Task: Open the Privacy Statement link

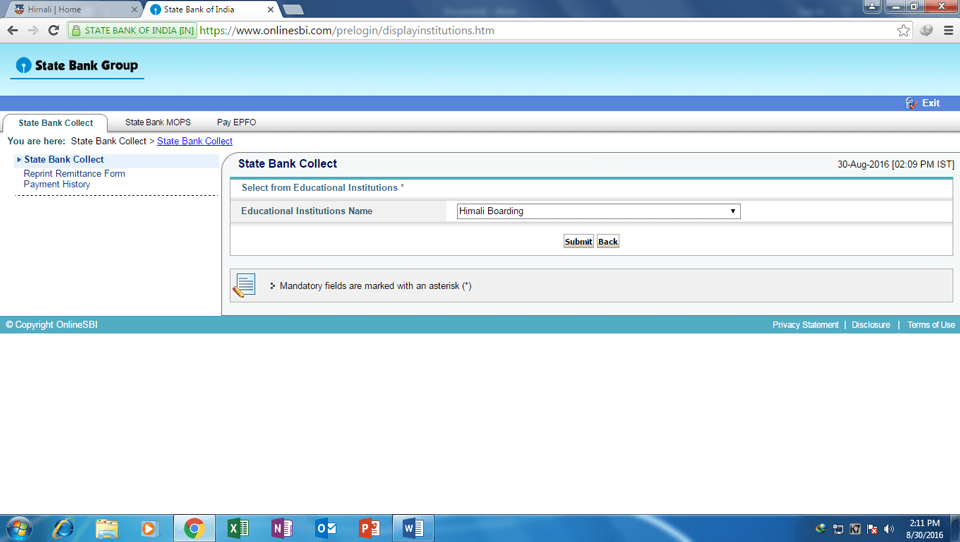Action: point(805,325)
